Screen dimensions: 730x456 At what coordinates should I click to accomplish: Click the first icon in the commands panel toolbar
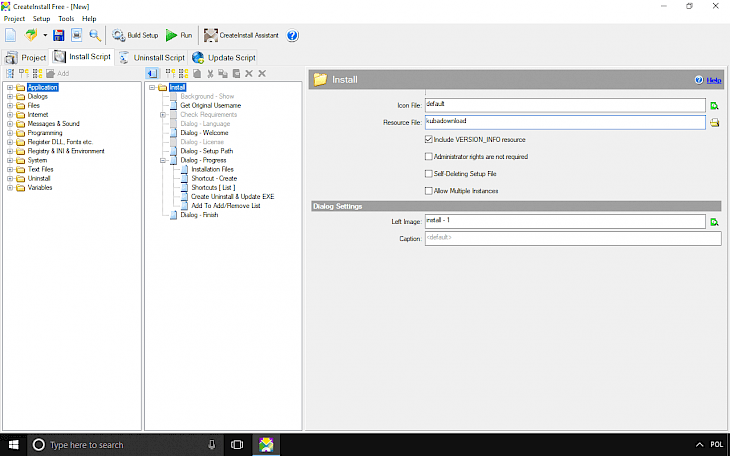pos(10,74)
